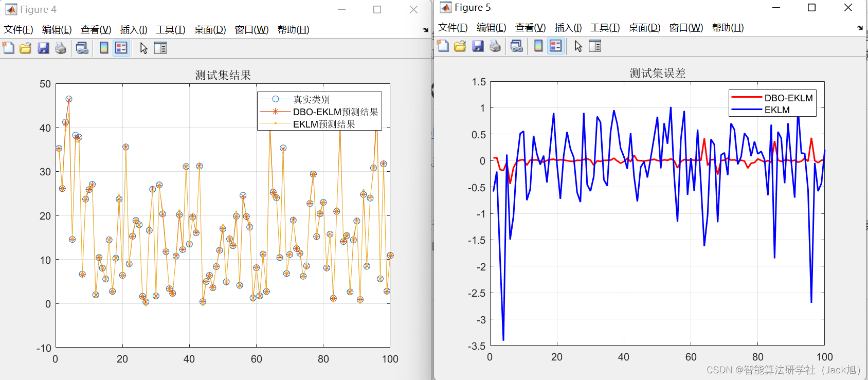868x380 pixels.
Task: Open 文件(F) menu in Figure 4
Action: tap(19, 30)
